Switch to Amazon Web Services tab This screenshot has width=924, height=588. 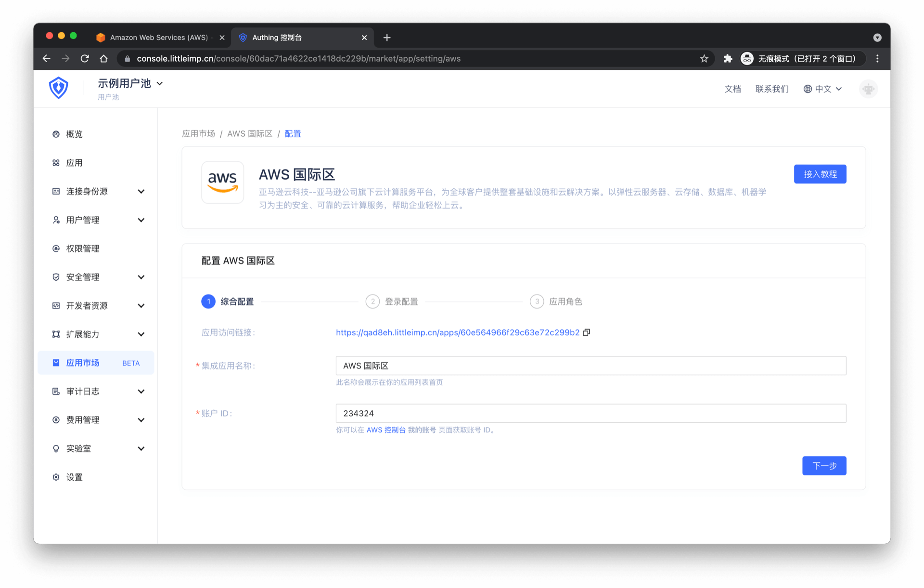[x=159, y=38]
